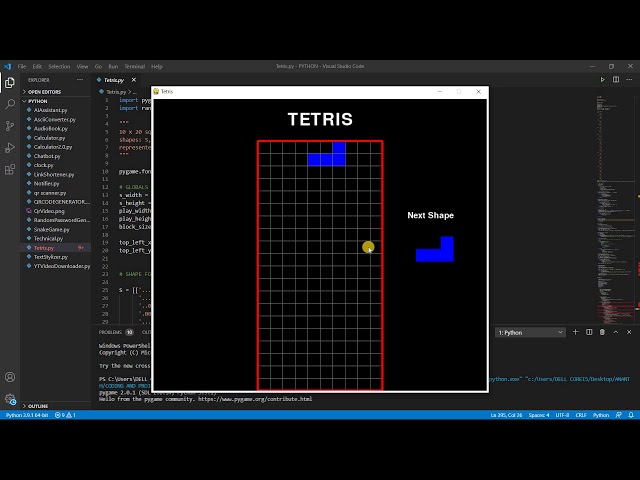The image size is (640, 480).
Task: Open LinkShortener.py in the explorer
Action: (x=54, y=175)
